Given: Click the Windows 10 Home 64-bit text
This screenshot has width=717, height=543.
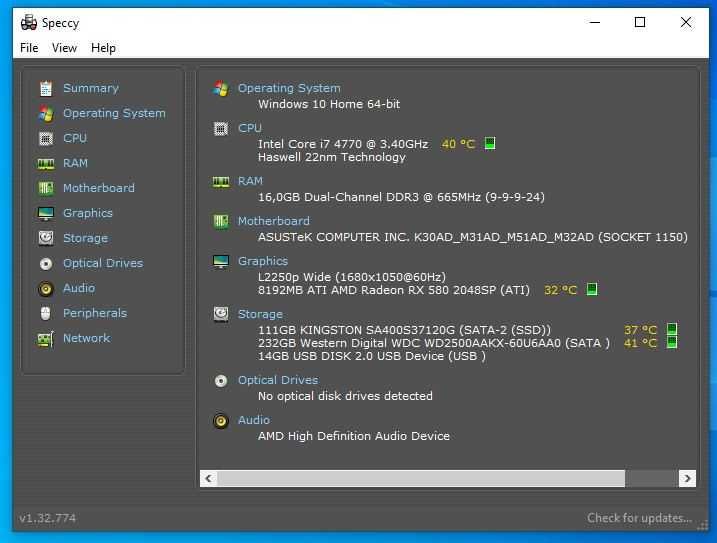Looking at the screenshot, I should 329,104.
